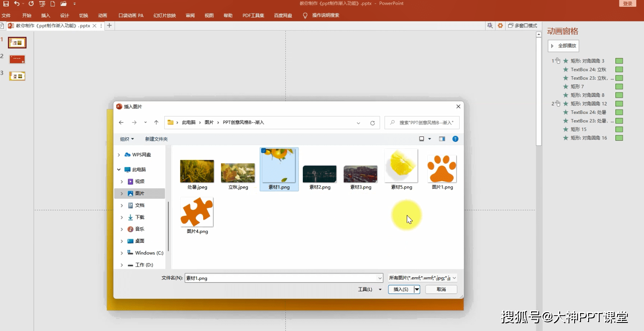This screenshot has width=644, height=331.
Task: Click the Save icon in the quick access toolbar
Action: [x=6, y=4]
